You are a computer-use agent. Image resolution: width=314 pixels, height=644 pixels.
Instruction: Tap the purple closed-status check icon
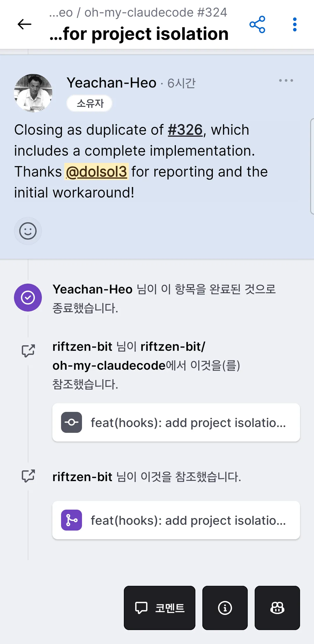click(28, 298)
